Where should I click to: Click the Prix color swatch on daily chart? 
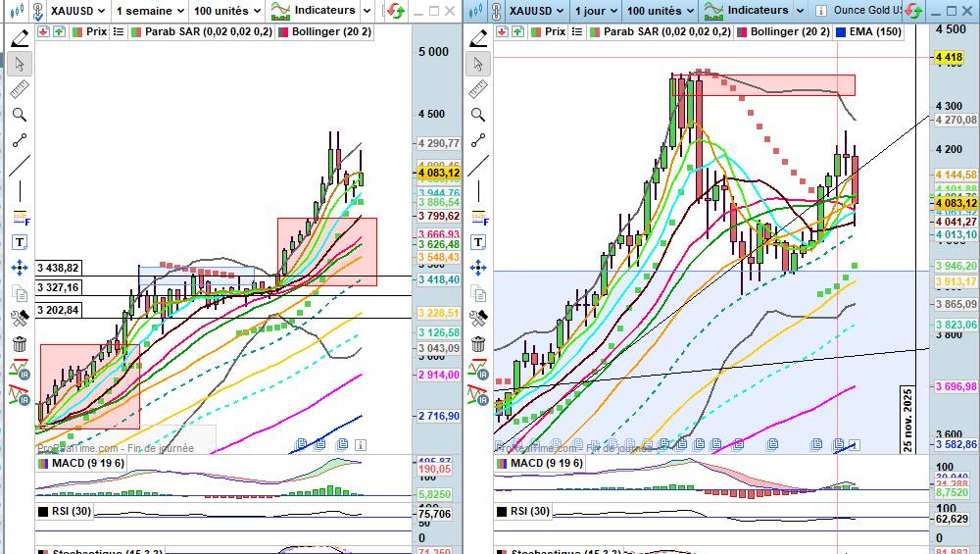point(533,31)
